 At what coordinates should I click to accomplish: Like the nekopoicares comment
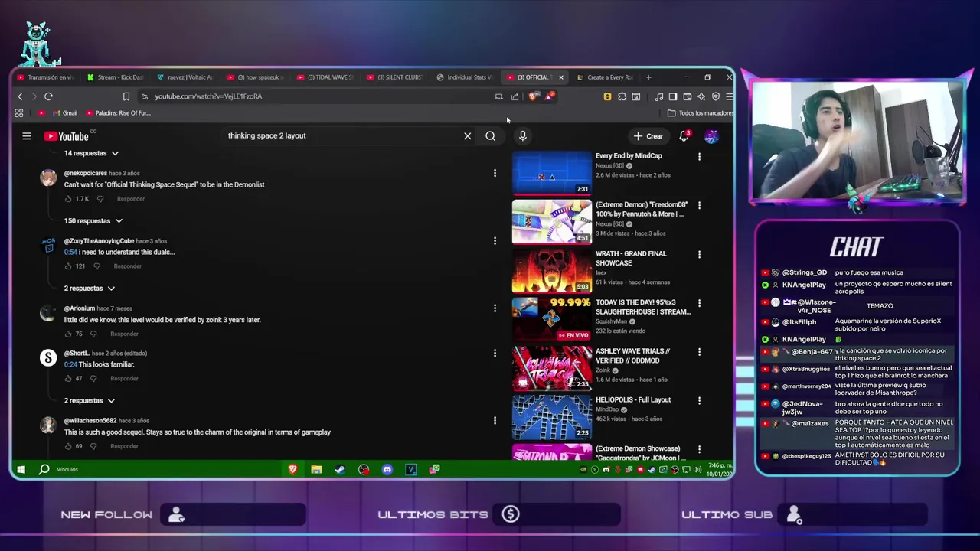(68, 199)
